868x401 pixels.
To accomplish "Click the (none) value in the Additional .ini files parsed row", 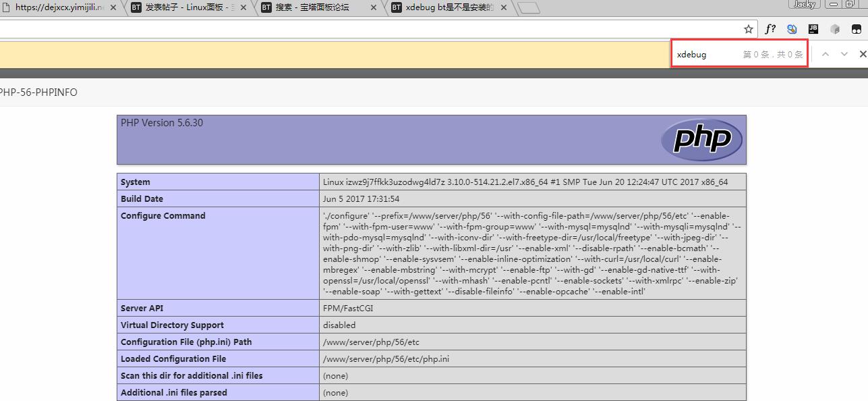I will click(335, 392).
